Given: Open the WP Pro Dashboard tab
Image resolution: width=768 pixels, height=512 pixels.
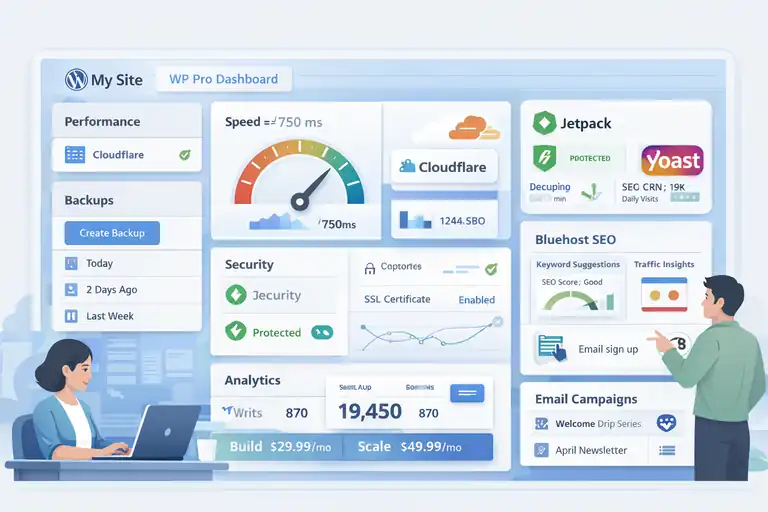Looking at the screenshot, I should pos(224,79).
